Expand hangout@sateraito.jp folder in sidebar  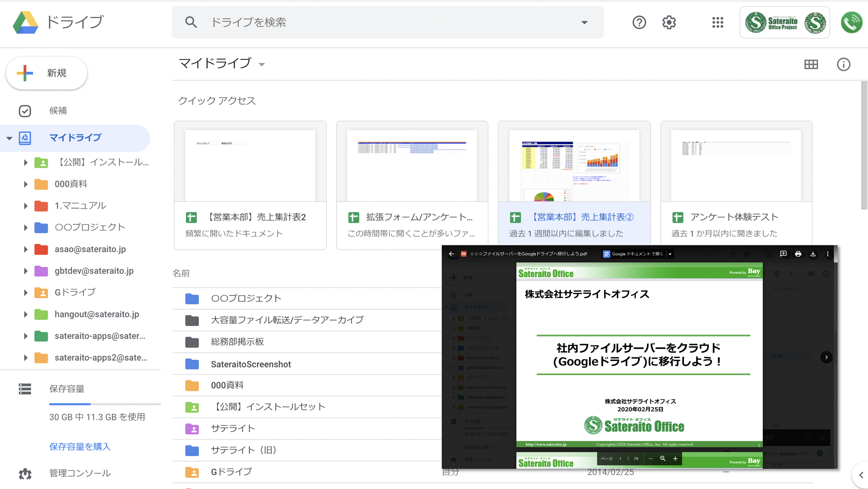coord(26,314)
